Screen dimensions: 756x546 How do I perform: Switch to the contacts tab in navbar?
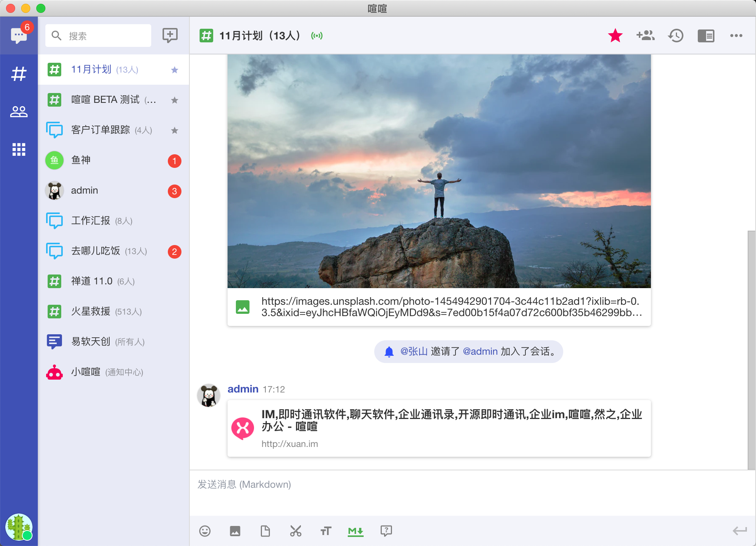[x=19, y=112]
